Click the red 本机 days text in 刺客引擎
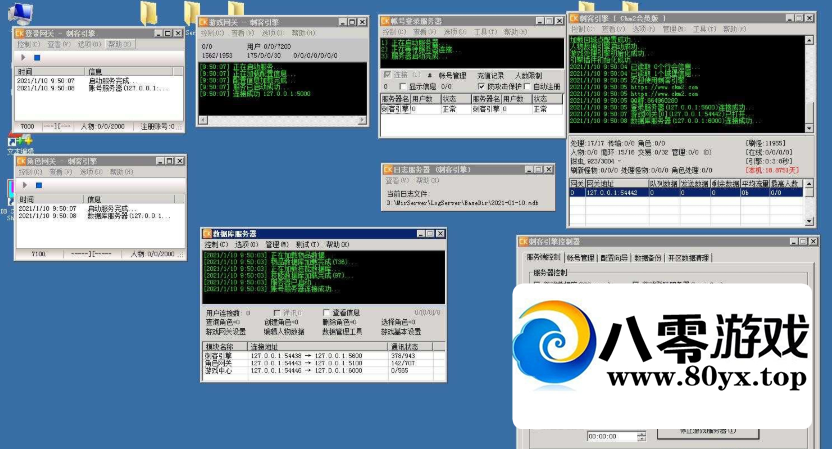Image resolution: width=832 pixels, height=449 pixels. click(772, 170)
